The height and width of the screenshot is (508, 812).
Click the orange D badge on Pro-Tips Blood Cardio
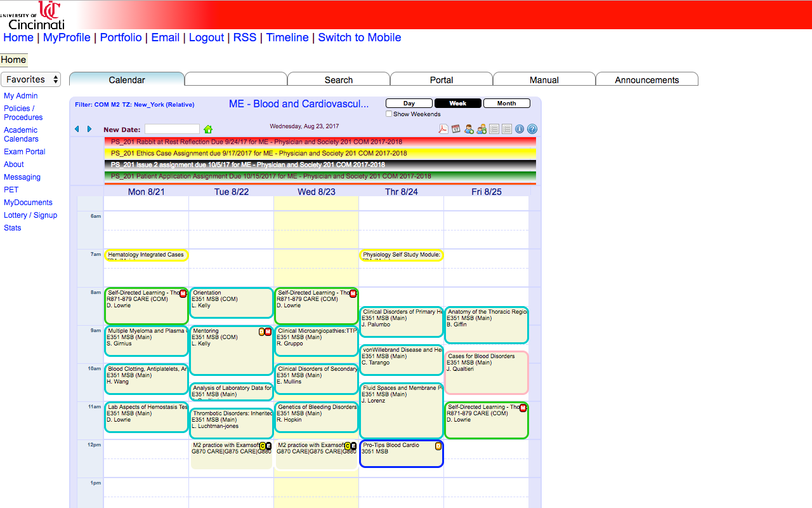pos(438,446)
